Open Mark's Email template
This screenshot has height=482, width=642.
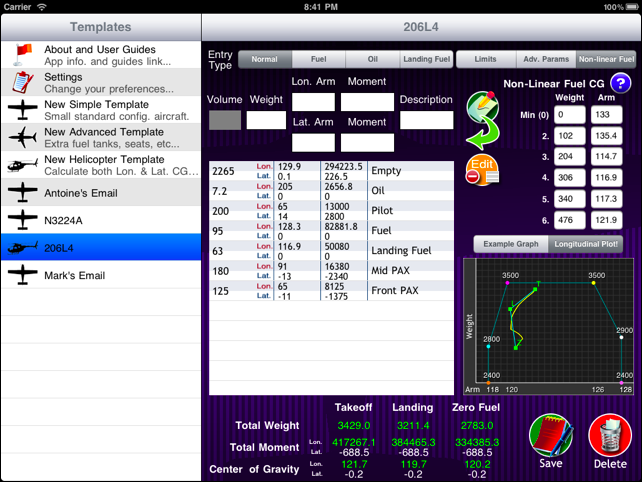pos(100,275)
